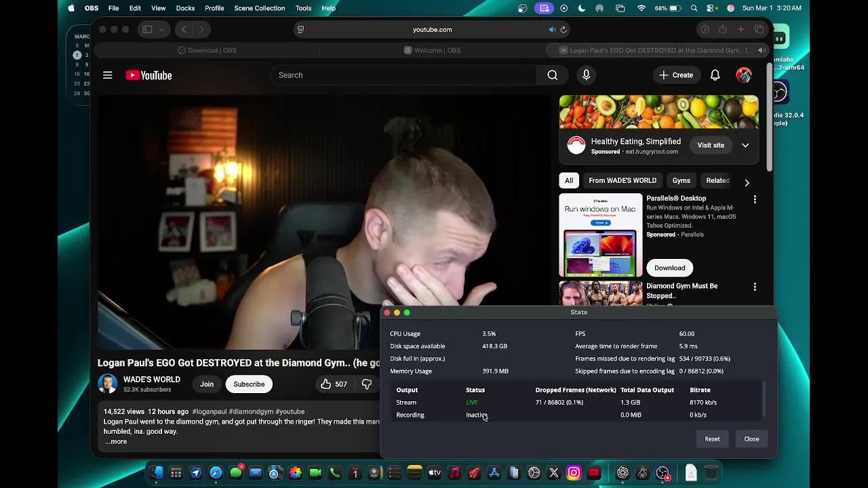Screen dimensions: 868x488
Task: Open OBS Profile menu
Action: (214, 8)
